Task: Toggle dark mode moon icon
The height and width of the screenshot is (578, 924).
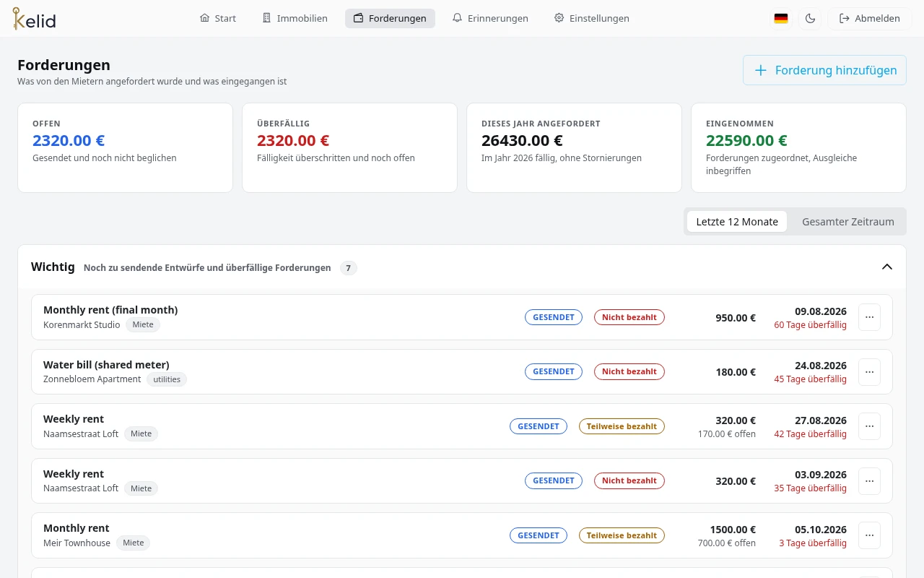Action: pyautogui.click(x=810, y=18)
